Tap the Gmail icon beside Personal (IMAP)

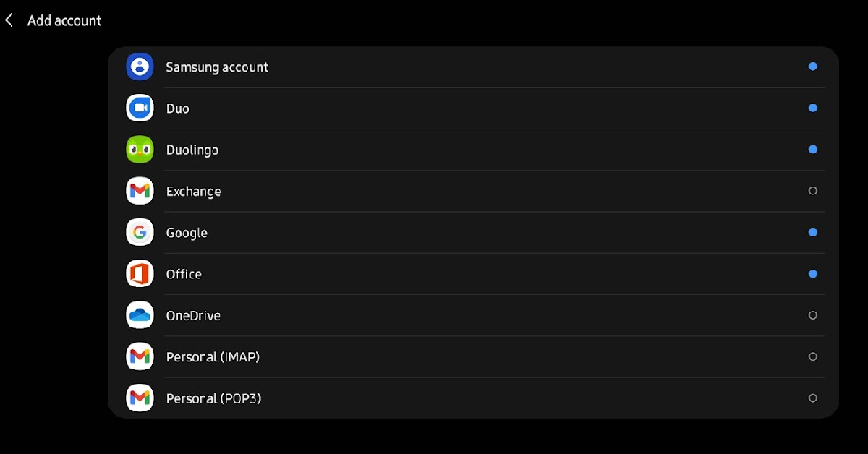coord(140,356)
